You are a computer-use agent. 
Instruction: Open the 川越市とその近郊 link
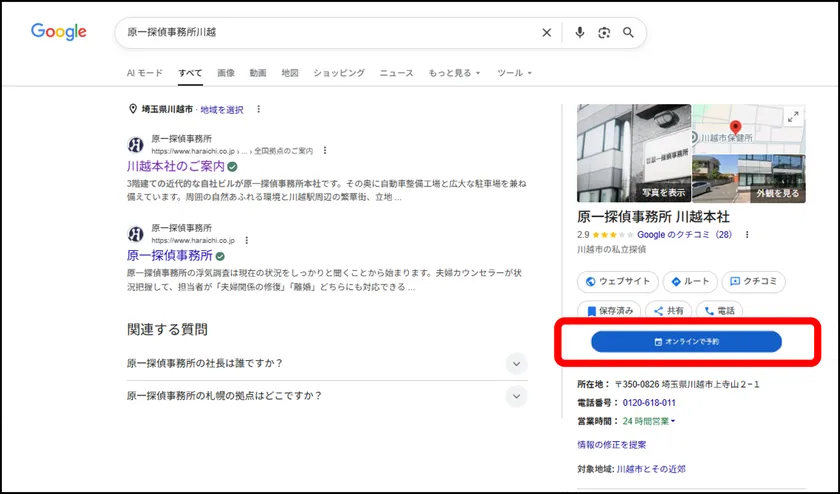pyautogui.click(x=651, y=469)
